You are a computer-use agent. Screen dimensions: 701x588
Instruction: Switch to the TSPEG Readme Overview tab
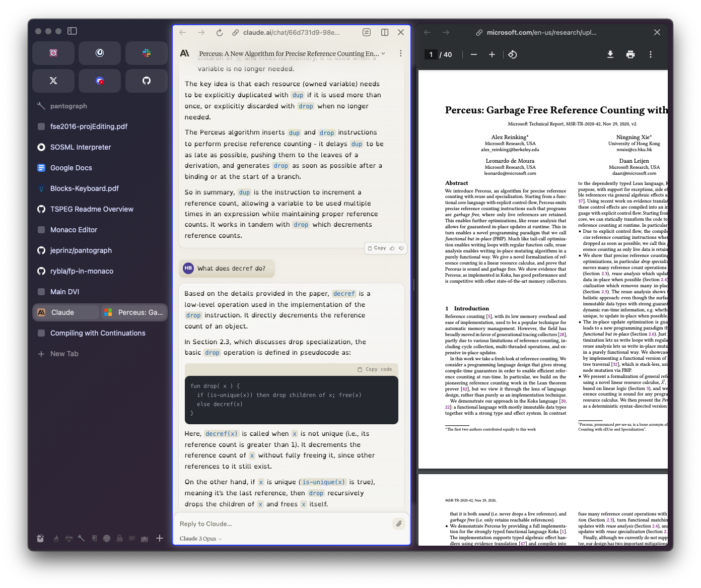coord(100,209)
